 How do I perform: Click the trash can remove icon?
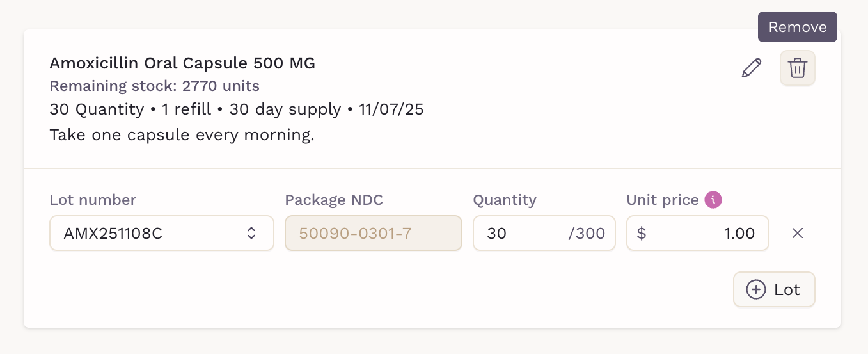pyautogui.click(x=797, y=68)
